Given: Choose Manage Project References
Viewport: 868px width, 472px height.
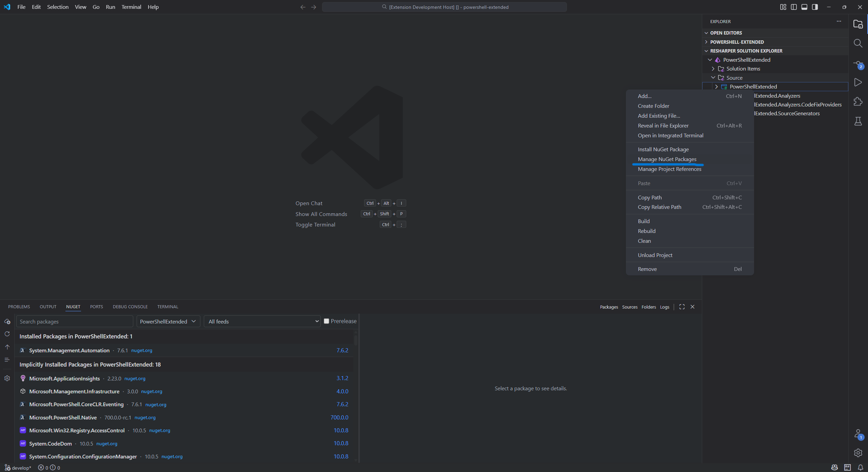Looking at the screenshot, I should (x=690, y=169).
